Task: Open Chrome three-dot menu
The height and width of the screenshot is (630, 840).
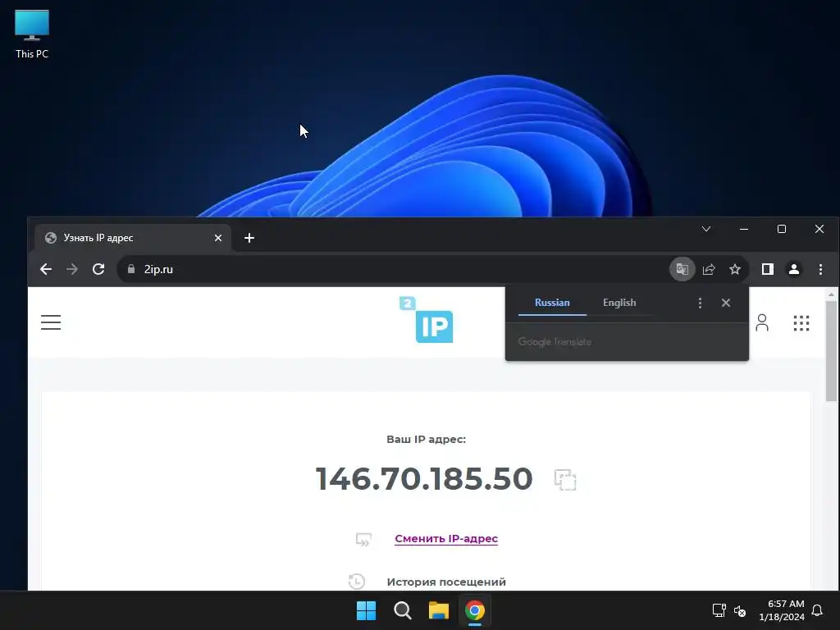Action: point(820,269)
